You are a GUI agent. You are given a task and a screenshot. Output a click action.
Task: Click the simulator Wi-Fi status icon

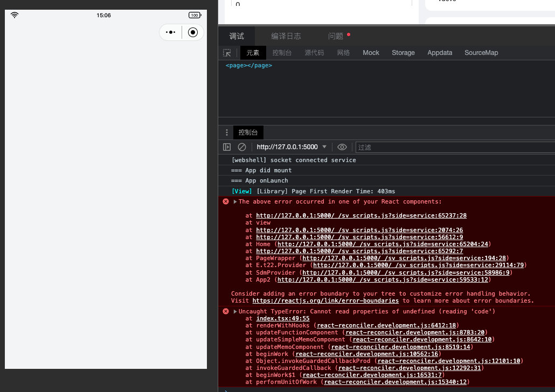[15, 15]
